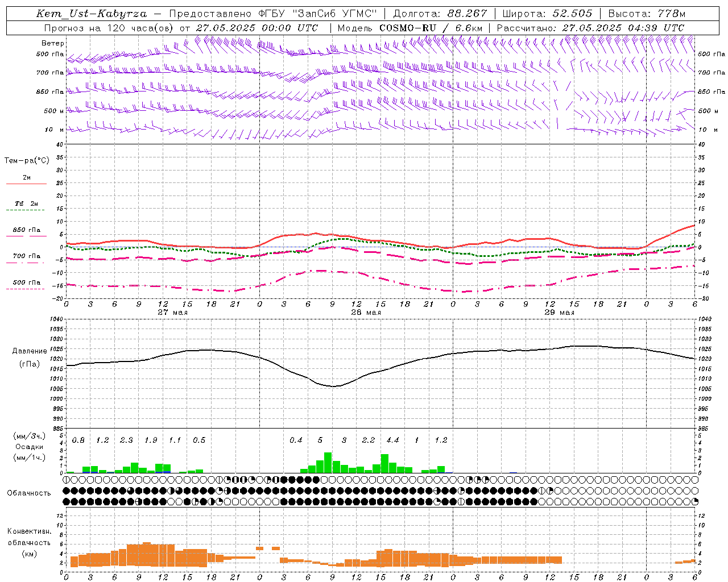Image resolution: width=728 pixels, height=582 pixels.
Task: Click the '(мм/3ч.)' precipitation unit label
Action: [x=30, y=436]
